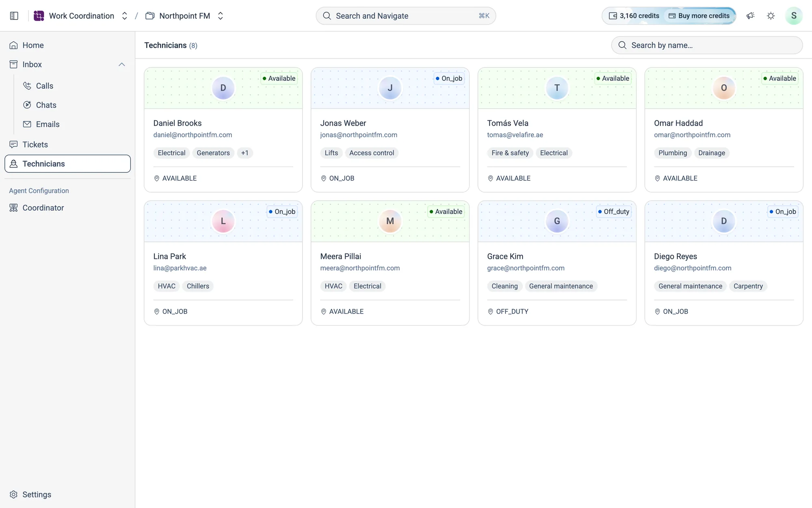Click the 3,160 credits indicator

click(x=634, y=16)
